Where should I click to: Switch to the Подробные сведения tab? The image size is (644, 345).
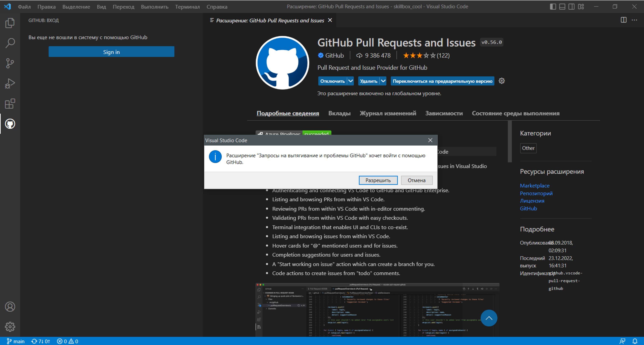point(288,113)
